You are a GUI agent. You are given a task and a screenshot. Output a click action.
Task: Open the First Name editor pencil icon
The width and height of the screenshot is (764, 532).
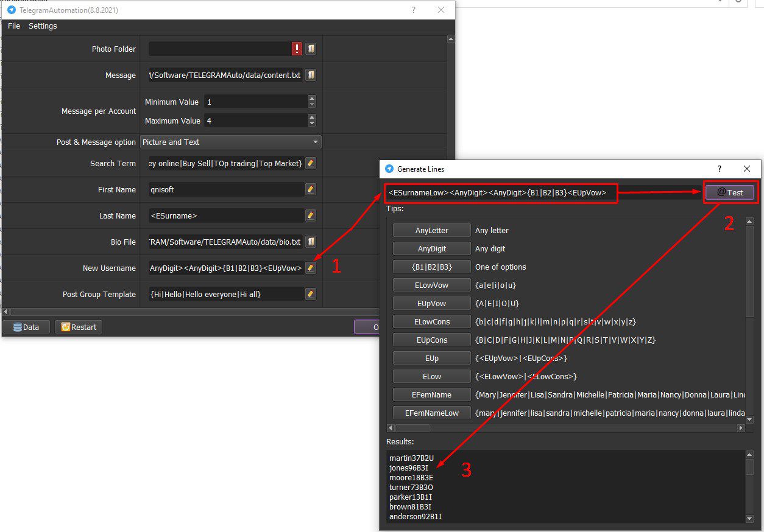pyautogui.click(x=311, y=189)
